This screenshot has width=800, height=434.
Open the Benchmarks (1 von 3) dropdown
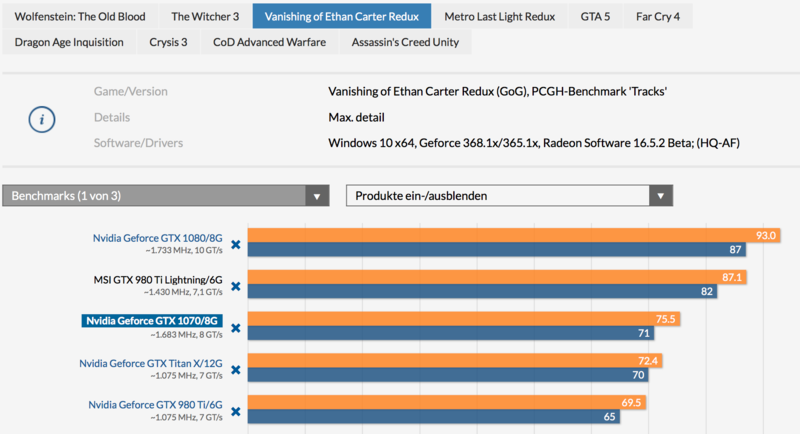tap(166, 196)
